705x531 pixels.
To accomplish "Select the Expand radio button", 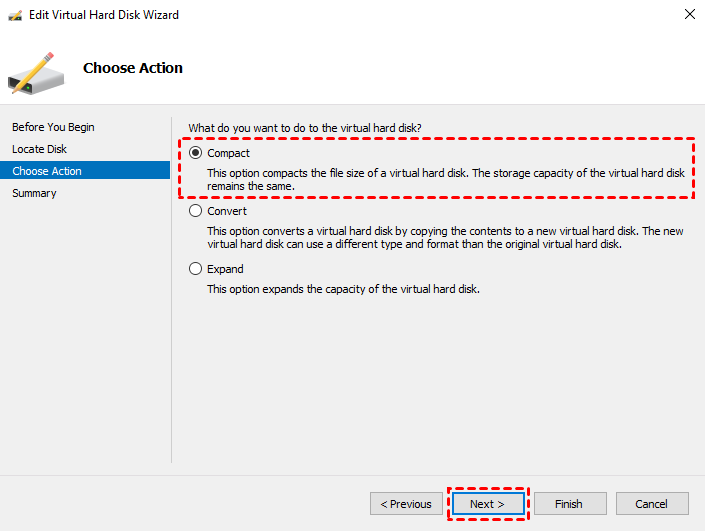I will [x=196, y=269].
